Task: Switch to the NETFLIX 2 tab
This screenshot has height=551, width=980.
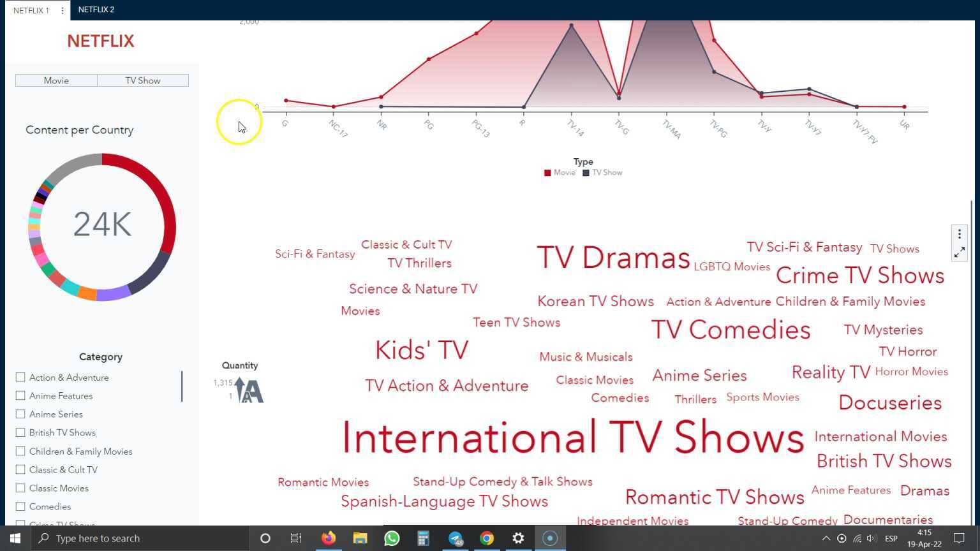Action: click(96, 10)
